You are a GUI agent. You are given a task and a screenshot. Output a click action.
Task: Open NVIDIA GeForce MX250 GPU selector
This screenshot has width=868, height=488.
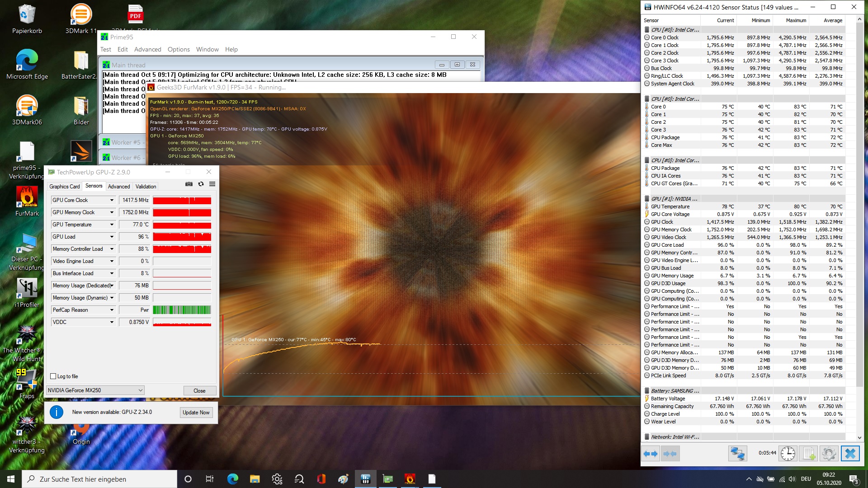click(x=95, y=390)
